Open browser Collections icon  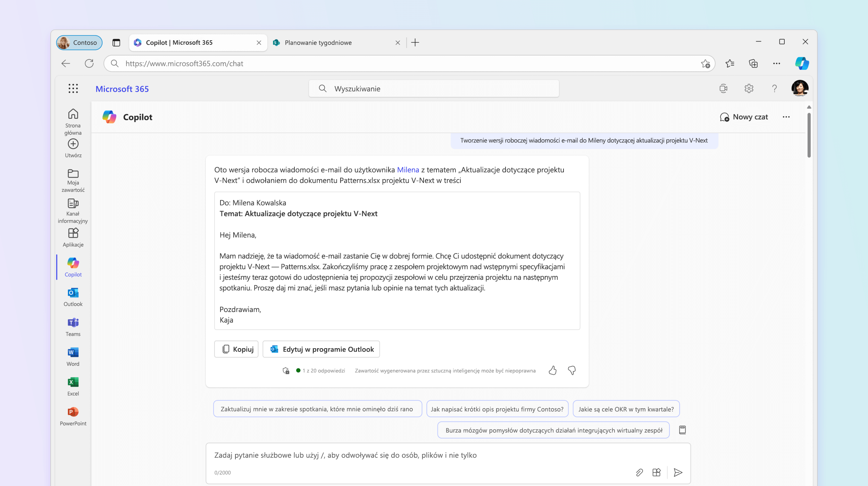[753, 64]
